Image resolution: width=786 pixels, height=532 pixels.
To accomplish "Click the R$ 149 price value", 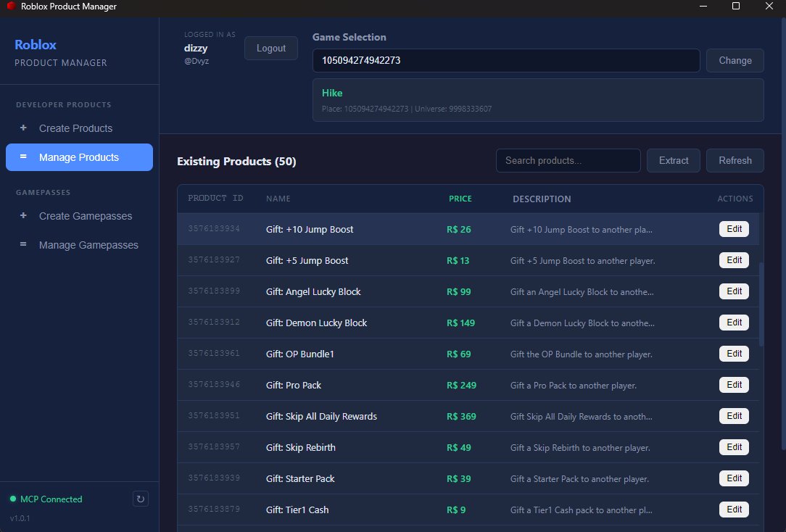I will (460, 323).
